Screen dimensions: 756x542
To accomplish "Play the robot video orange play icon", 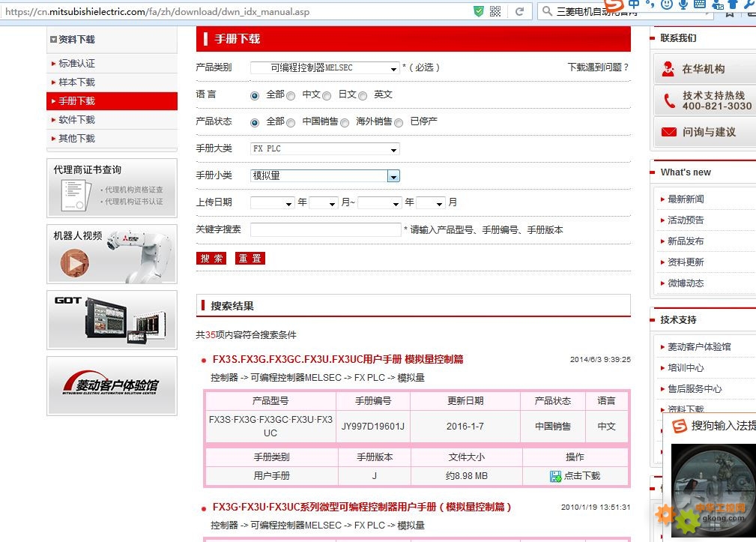I will point(75,263).
